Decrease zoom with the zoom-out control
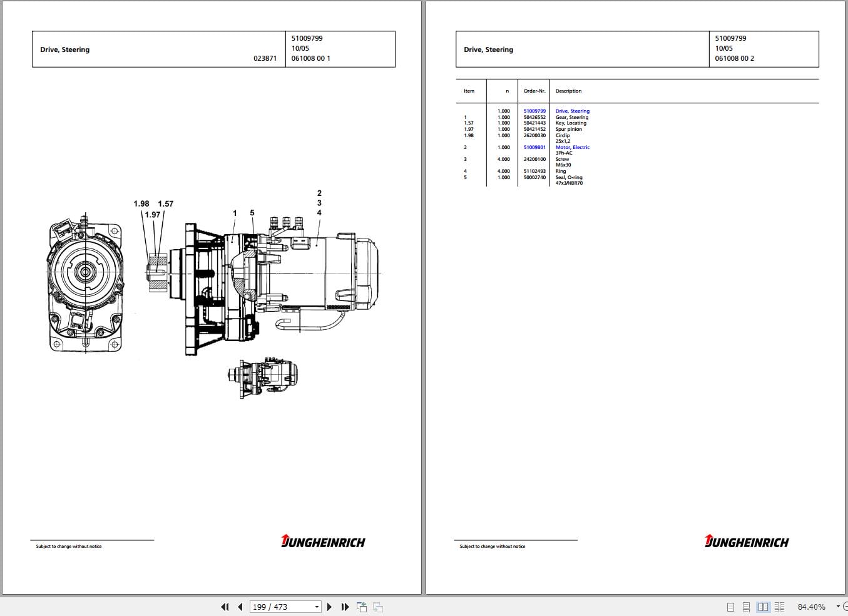The height and width of the screenshot is (616, 848). click(x=846, y=607)
